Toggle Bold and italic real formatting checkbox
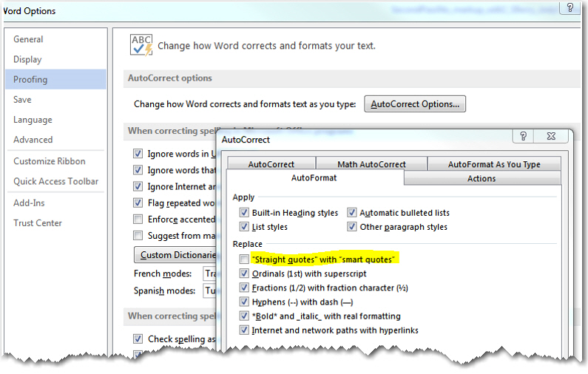 [244, 316]
